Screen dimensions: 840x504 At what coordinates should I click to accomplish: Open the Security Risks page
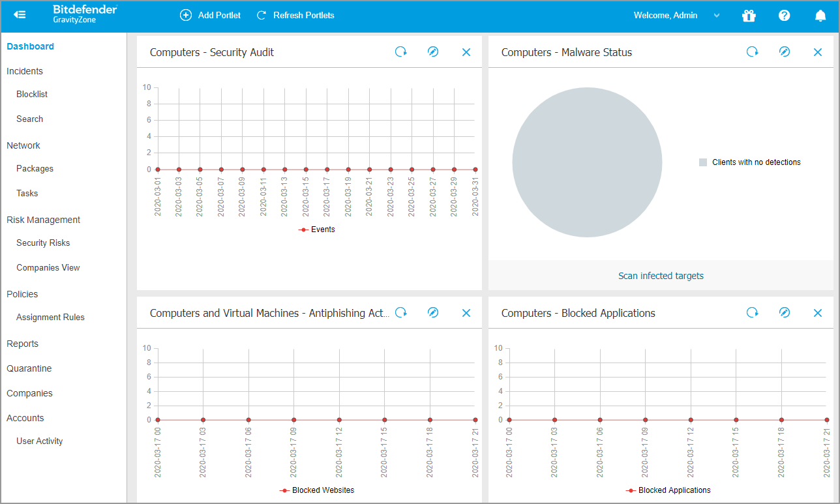tap(43, 243)
